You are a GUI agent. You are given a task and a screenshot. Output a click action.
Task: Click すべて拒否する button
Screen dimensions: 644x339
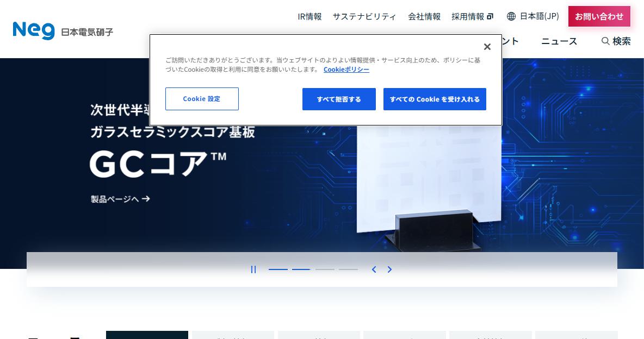pos(339,99)
